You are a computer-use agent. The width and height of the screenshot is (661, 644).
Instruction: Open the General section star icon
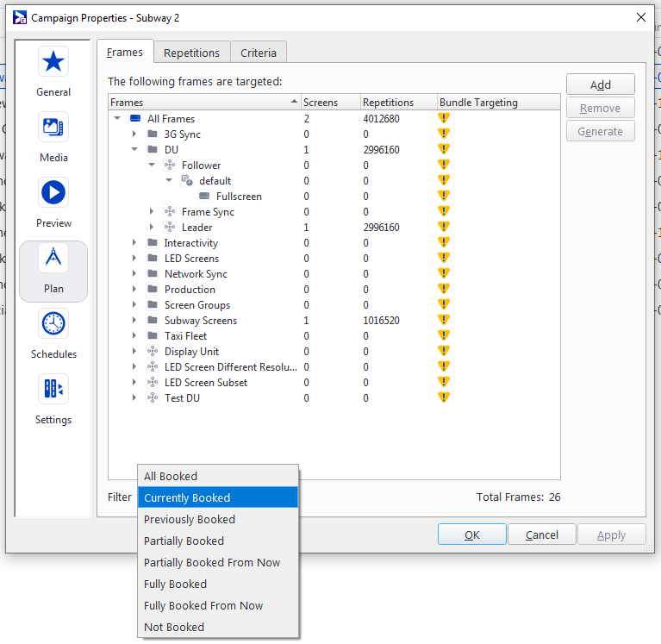click(x=53, y=62)
